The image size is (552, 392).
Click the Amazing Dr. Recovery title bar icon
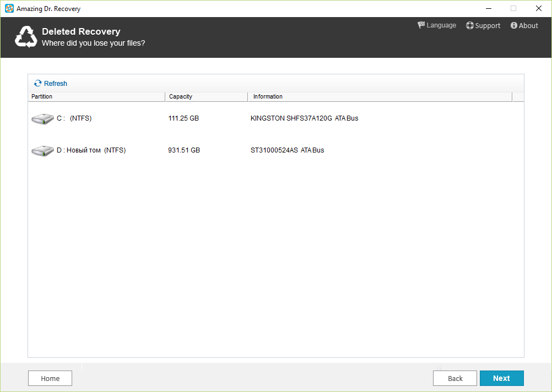[x=9, y=8]
